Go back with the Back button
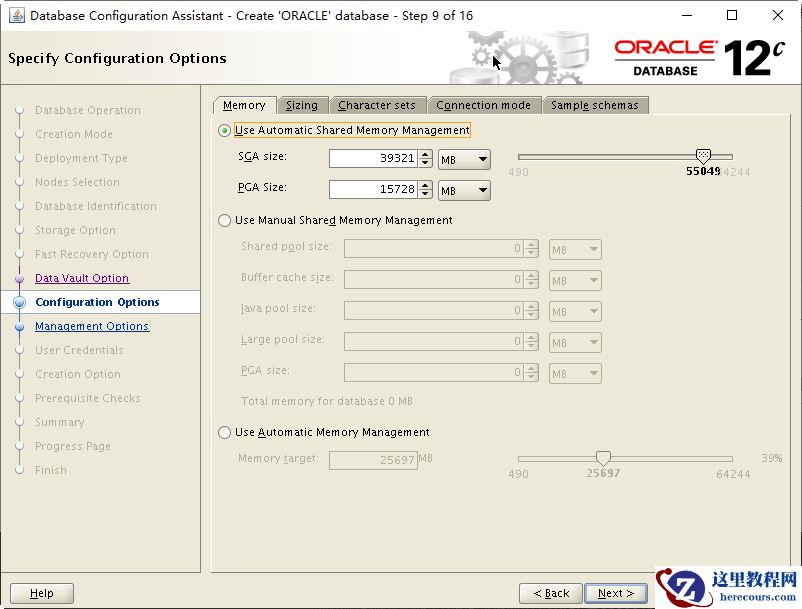 [x=550, y=593]
